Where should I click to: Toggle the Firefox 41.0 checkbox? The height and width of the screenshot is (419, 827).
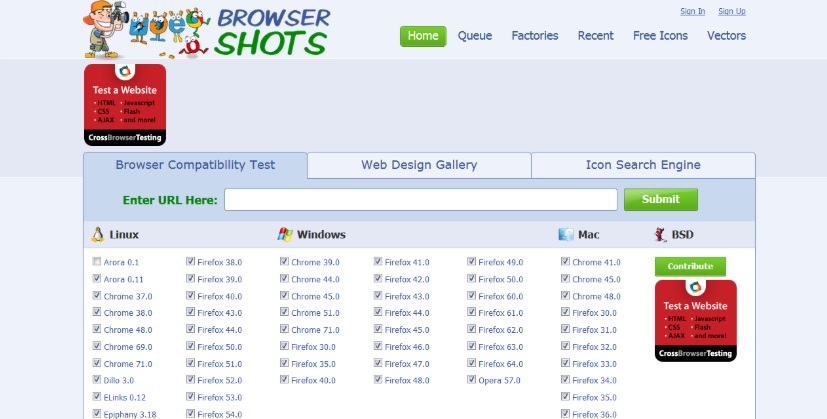378,261
